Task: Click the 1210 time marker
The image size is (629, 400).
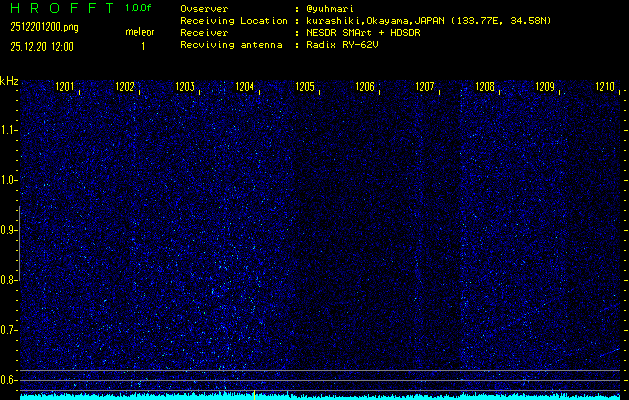Action: pos(605,87)
